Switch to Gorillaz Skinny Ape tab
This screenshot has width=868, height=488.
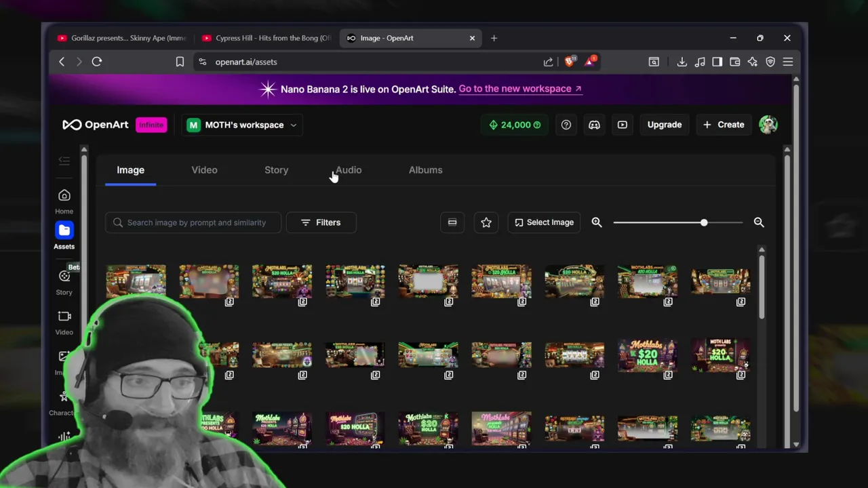pos(122,38)
